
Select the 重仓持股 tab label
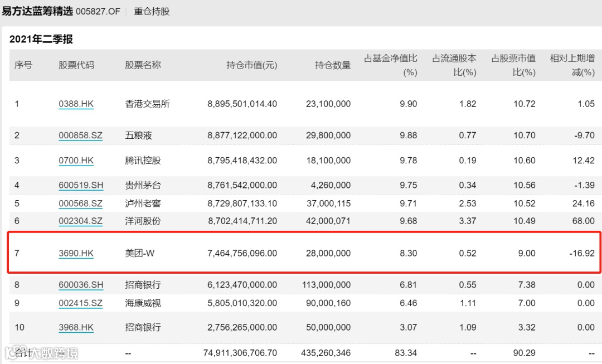coord(152,12)
